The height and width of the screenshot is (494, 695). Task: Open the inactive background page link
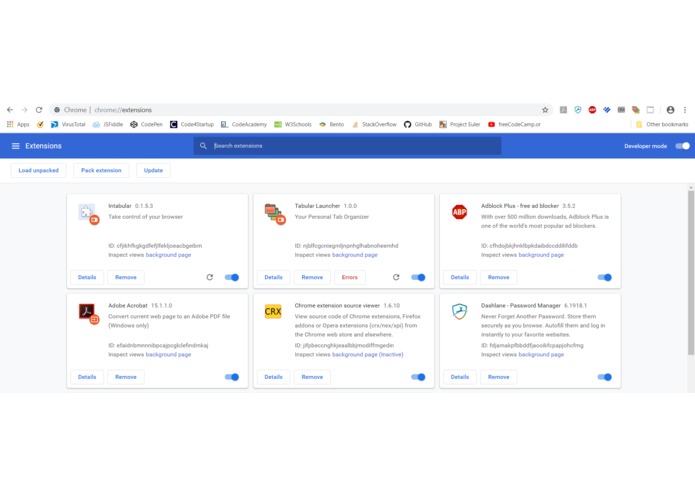[x=367, y=355]
